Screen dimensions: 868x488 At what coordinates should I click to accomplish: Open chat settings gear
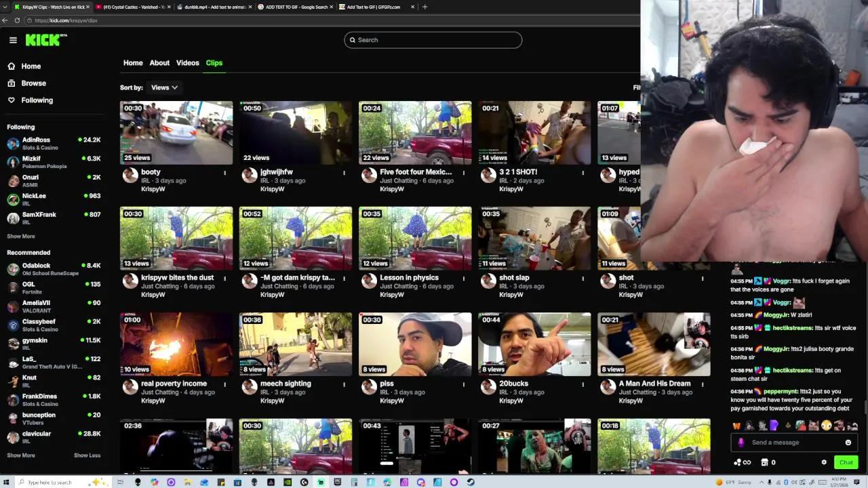click(824, 462)
